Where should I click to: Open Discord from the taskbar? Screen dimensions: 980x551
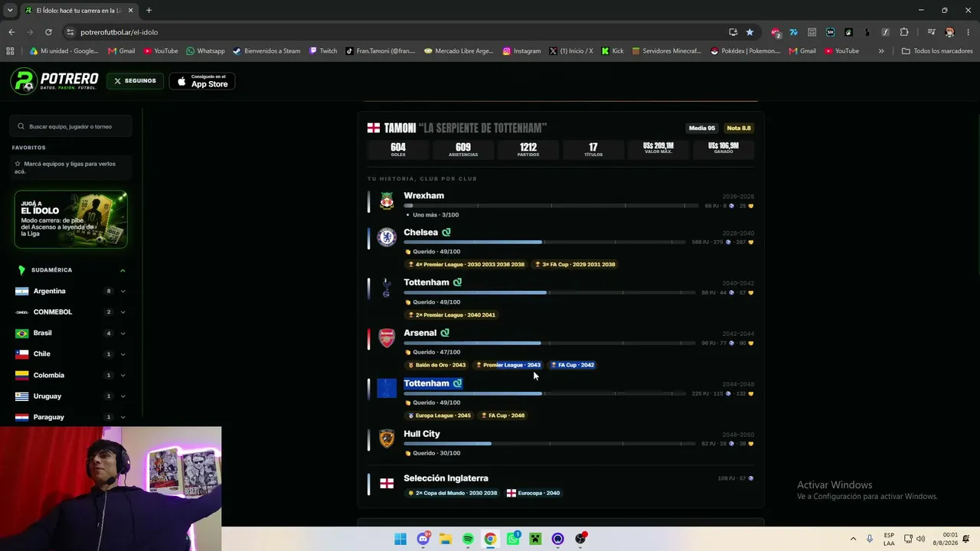pos(423,539)
